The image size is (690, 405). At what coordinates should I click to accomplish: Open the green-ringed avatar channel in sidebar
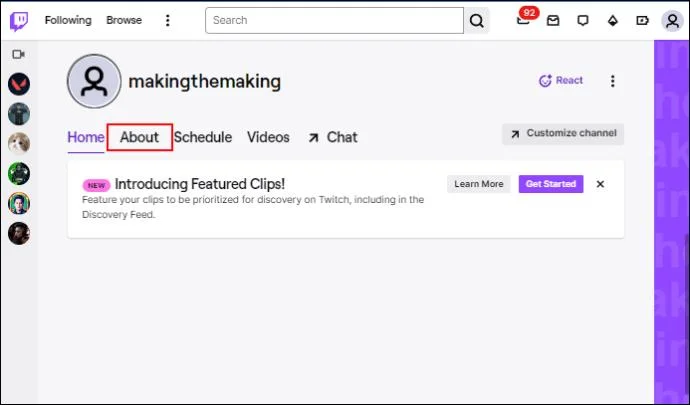[x=19, y=173]
